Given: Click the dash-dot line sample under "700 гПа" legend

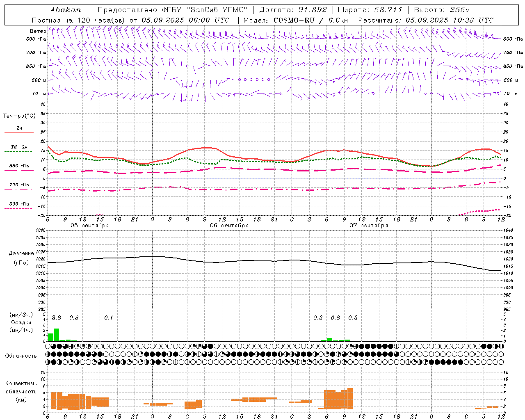Looking at the screenshot, I should point(18,190).
